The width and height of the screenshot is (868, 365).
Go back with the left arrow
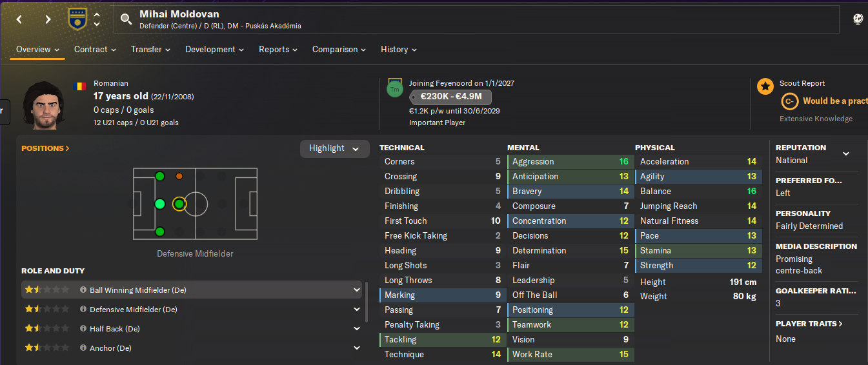[19, 19]
